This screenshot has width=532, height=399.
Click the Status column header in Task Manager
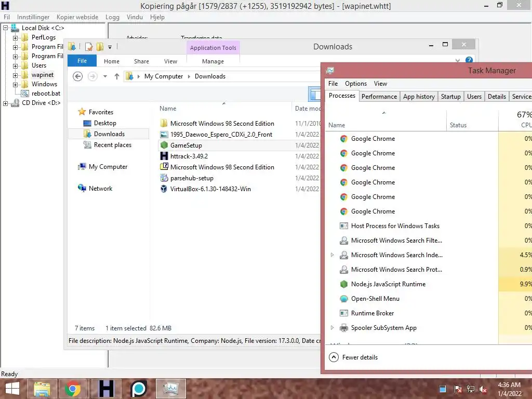pyautogui.click(x=458, y=125)
